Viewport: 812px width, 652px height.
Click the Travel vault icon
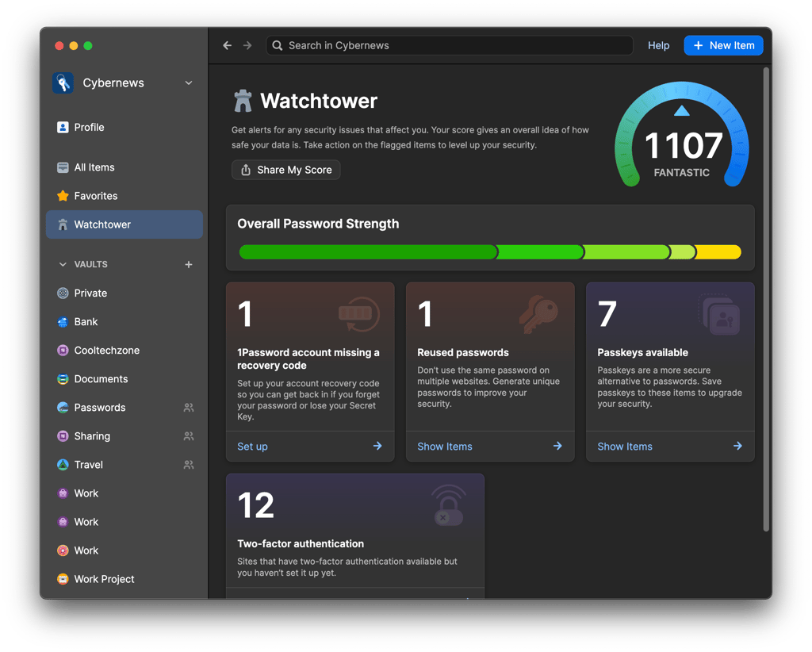tap(63, 465)
